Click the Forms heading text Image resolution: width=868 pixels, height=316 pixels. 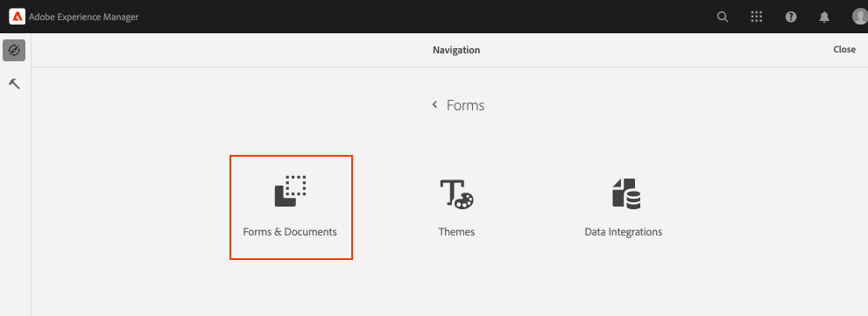tap(466, 105)
